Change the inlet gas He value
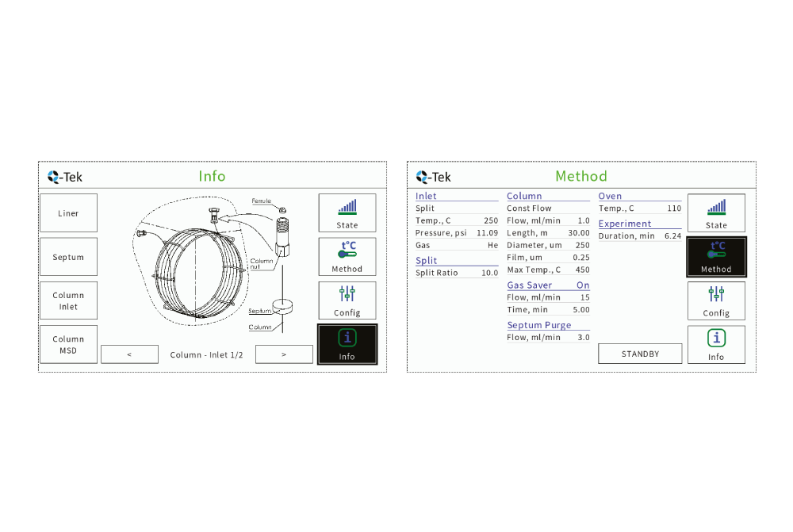793x532 pixels. tap(492, 246)
